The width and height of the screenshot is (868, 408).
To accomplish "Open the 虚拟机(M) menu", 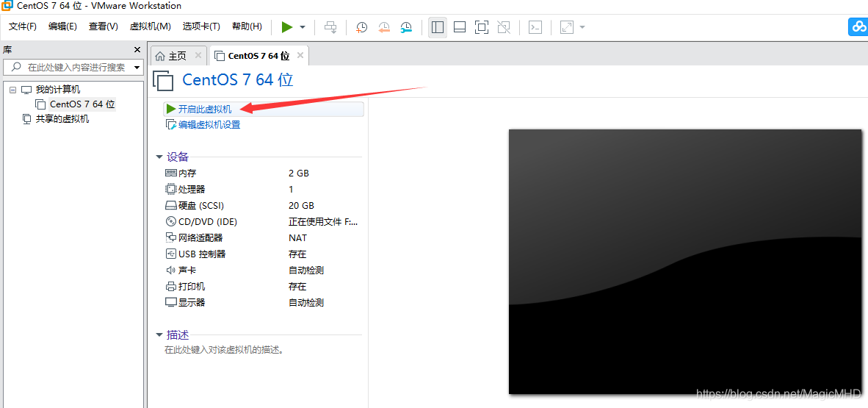I will pyautogui.click(x=150, y=26).
